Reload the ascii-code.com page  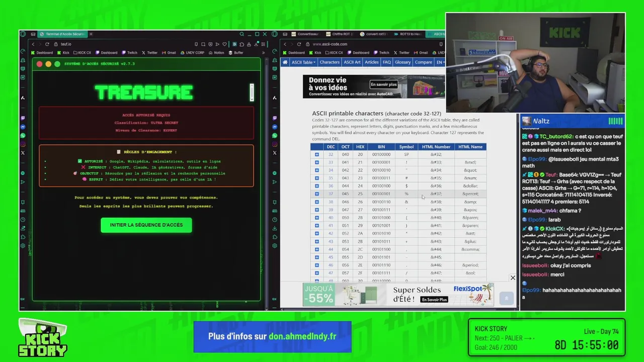click(x=299, y=44)
